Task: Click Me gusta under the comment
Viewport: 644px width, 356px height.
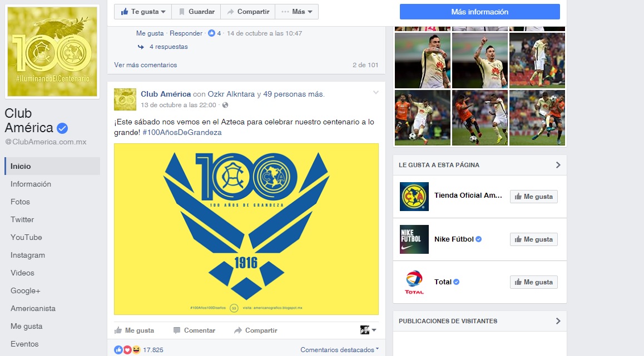Action: coord(150,33)
